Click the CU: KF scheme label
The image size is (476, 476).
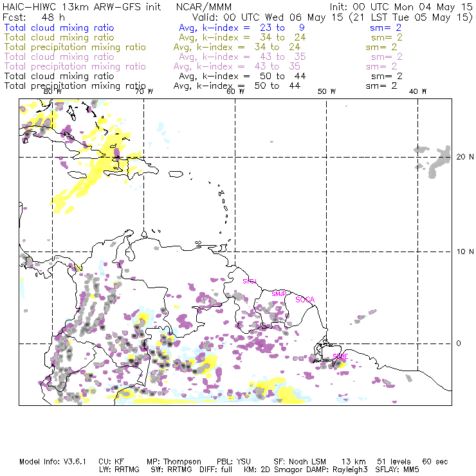(x=111, y=462)
